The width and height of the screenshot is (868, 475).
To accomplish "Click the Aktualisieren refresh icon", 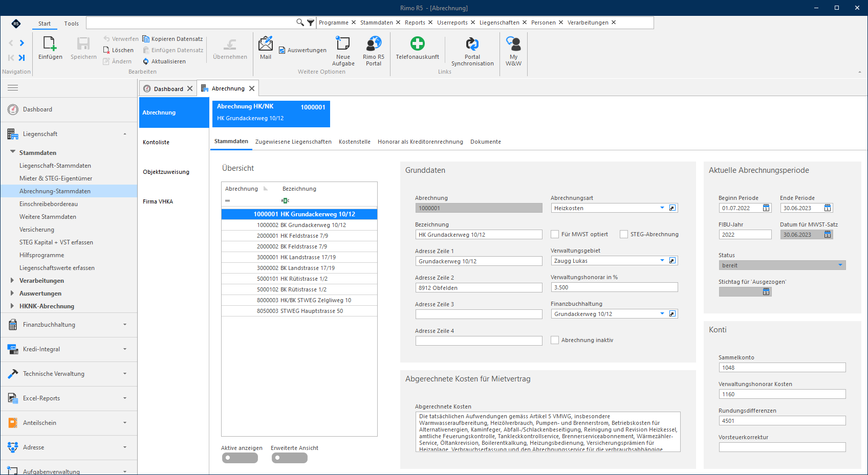I will tap(146, 61).
